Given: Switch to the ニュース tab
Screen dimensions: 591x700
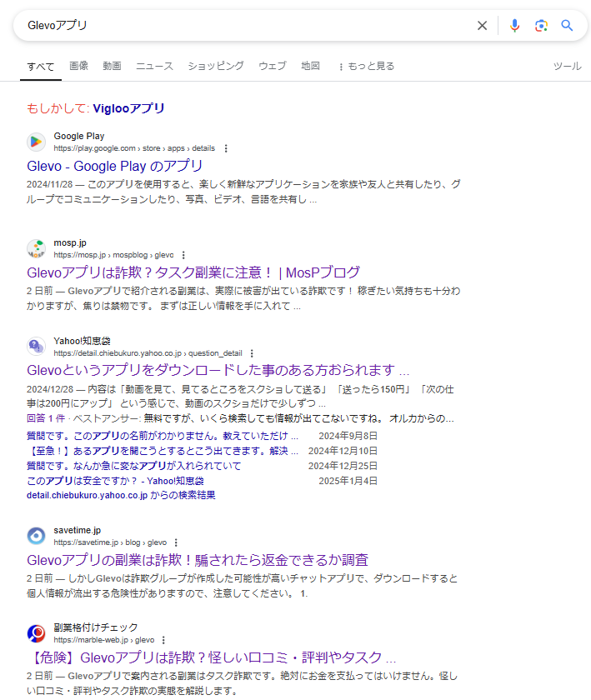Looking at the screenshot, I should [154, 66].
